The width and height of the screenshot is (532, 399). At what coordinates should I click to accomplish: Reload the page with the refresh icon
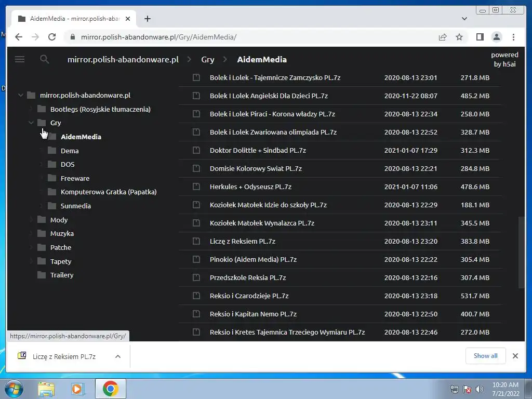pyautogui.click(x=52, y=37)
